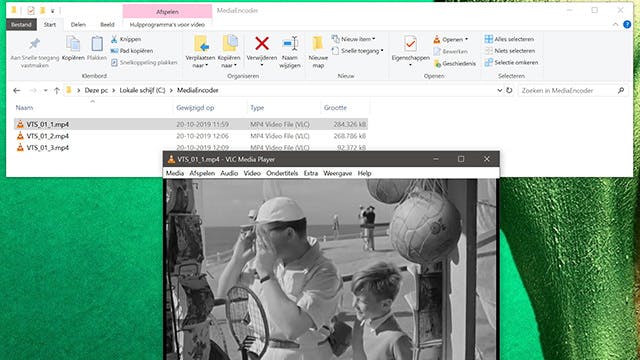Click Deze pc in address path
This screenshot has width=640, height=360.
pyautogui.click(x=96, y=90)
